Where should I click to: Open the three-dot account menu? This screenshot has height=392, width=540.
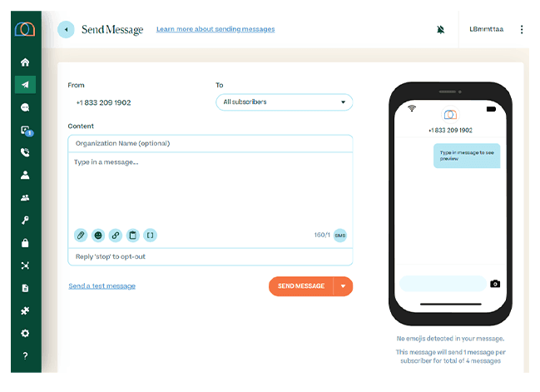[522, 30]
